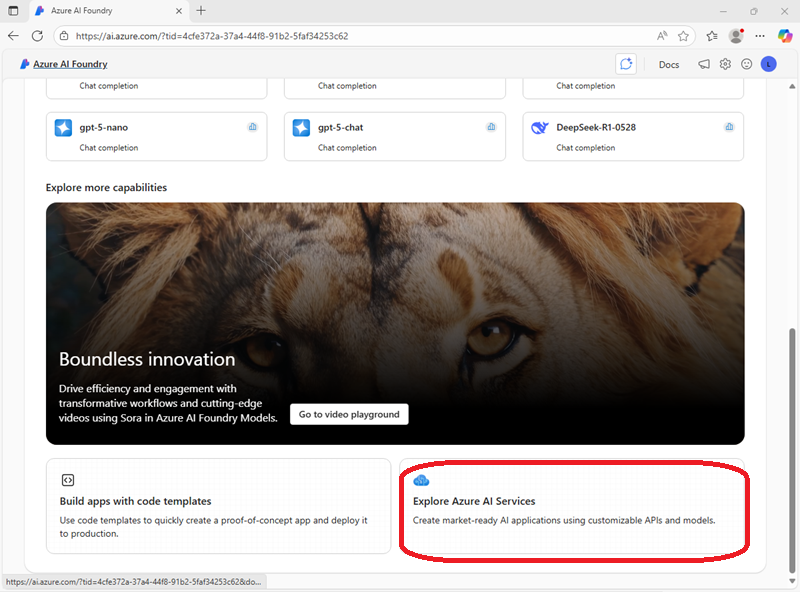Click the Go to video playground button
Viewport: 800px width, 592px height.
(349, 414)
